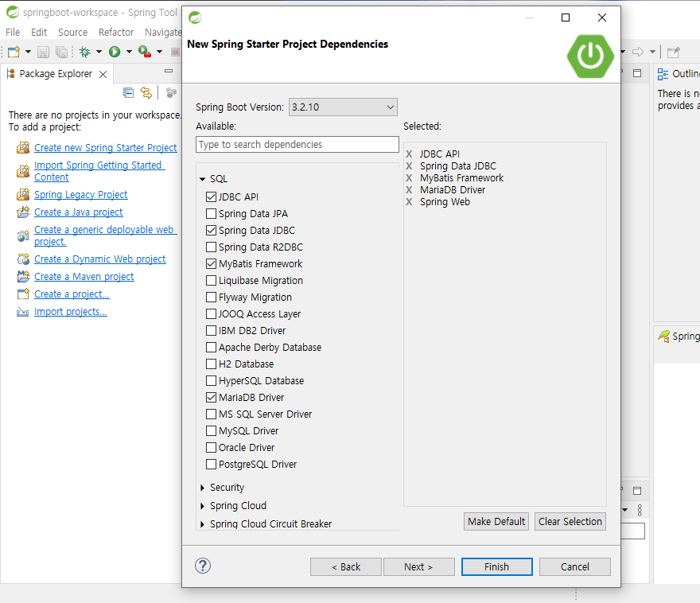Click the Run Last Tool icon
This screenshot has width=700, height=603.
(145, 53)
